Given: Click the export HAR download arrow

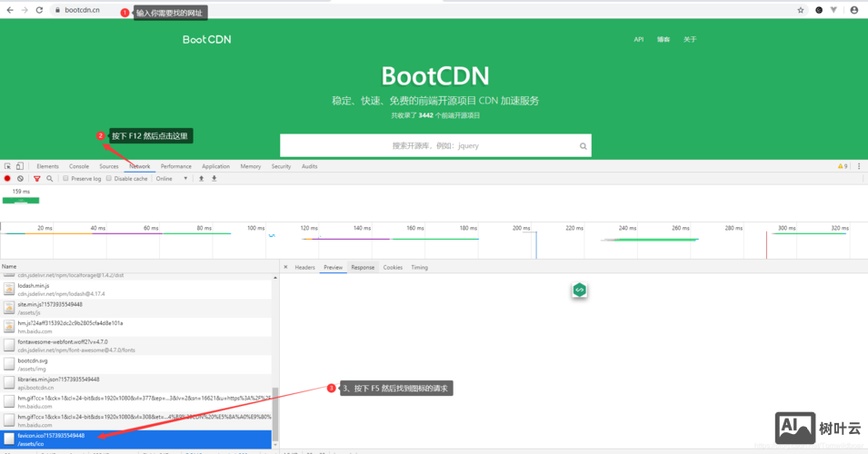Looking at the screenshot, I should [215, 179].
